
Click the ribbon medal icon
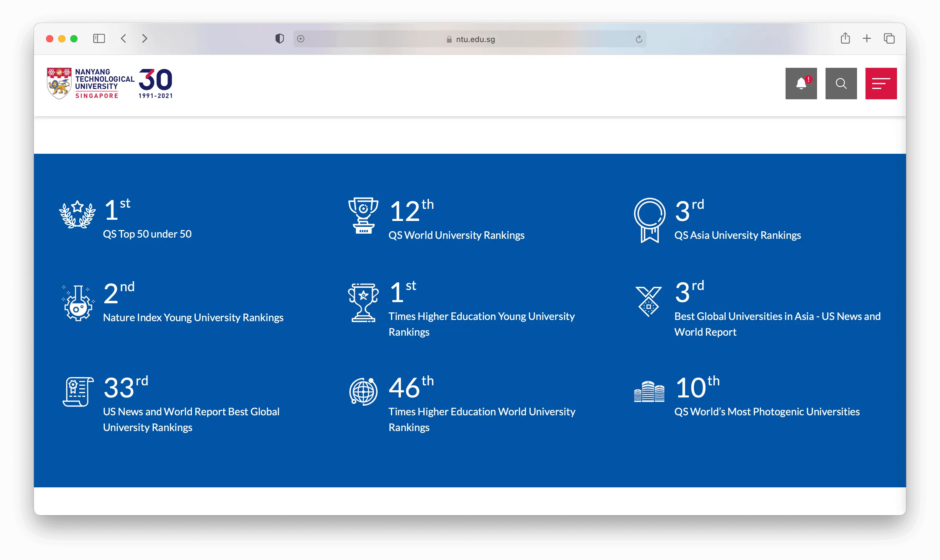pyautogui.click(x=649, y=220)
